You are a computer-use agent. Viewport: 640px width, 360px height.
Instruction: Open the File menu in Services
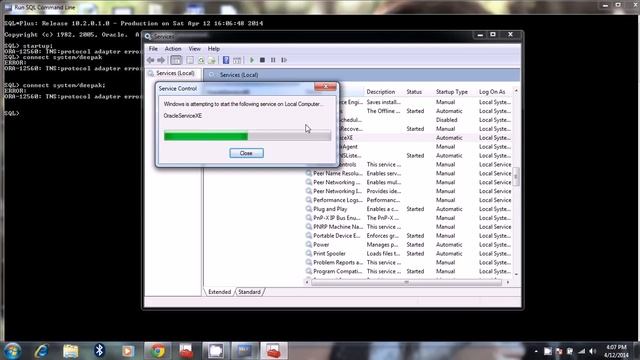click(153, 49)
